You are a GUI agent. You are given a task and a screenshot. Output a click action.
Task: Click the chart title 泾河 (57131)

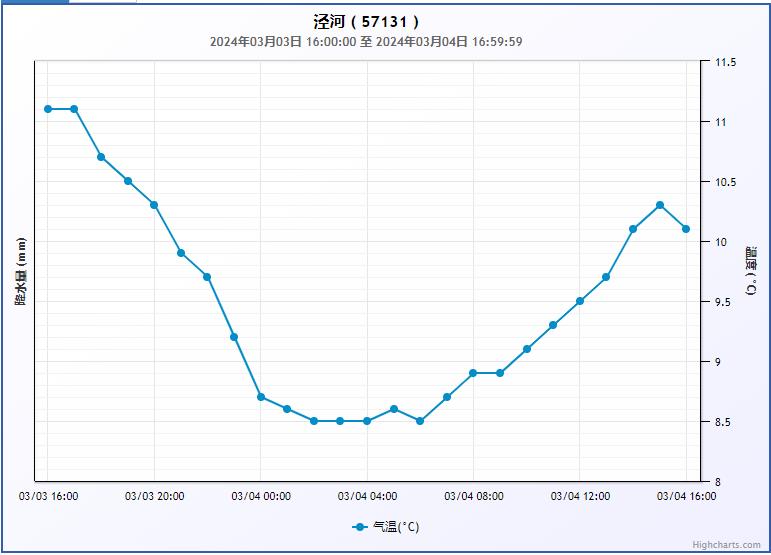pos(366,21)
